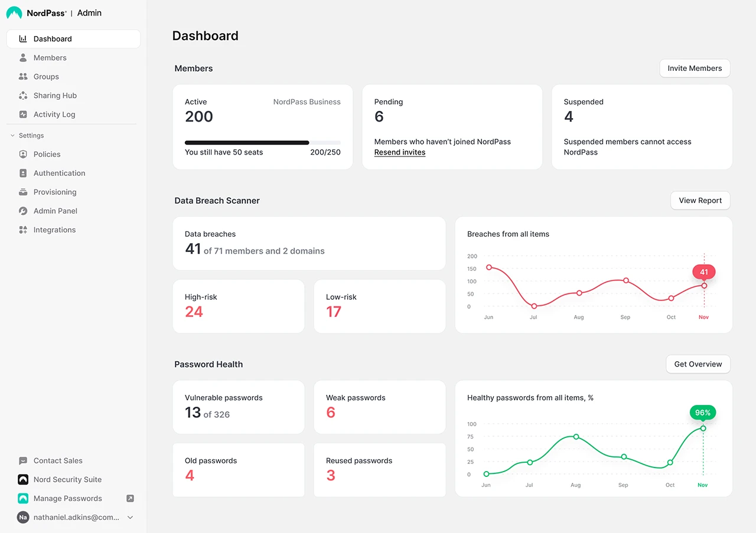The image size is (756, 533).
Task: Click the Provisioning icon in sidebar
Action: coord(23,192)
